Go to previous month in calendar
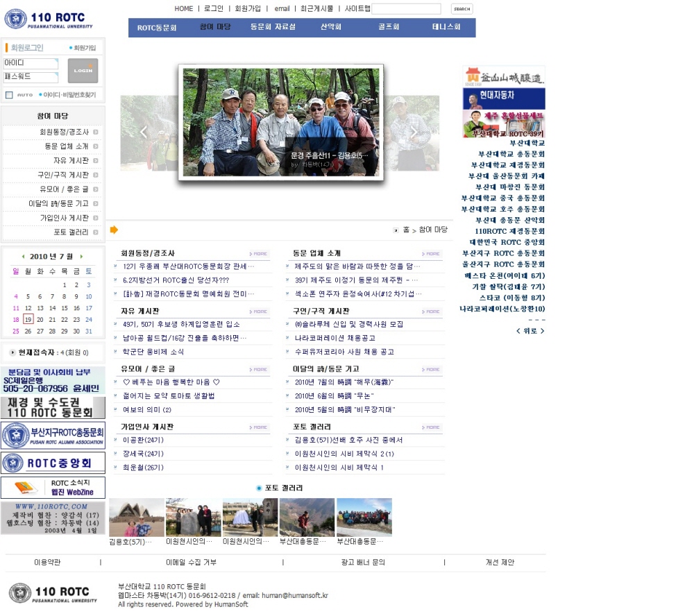The image size is (694, 616). tap(23, 257)
